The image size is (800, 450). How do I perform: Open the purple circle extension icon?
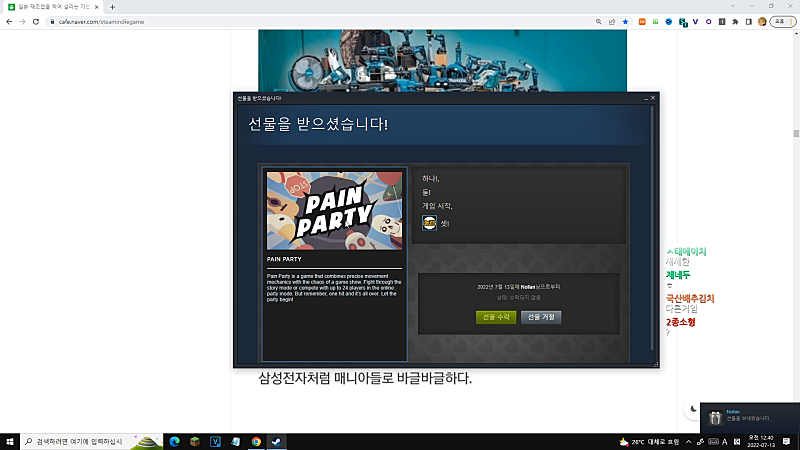tap(708, 22)
